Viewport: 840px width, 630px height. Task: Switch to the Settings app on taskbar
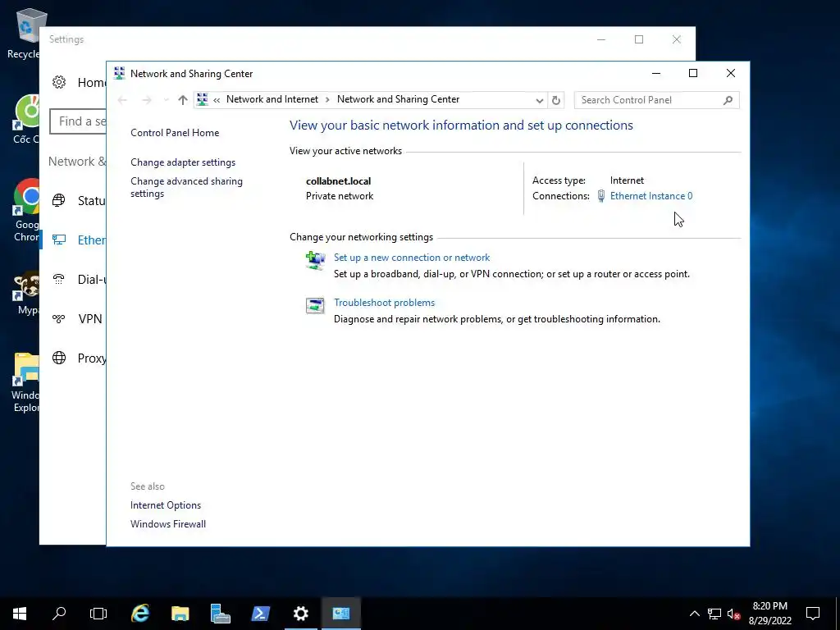coord(300,614)
